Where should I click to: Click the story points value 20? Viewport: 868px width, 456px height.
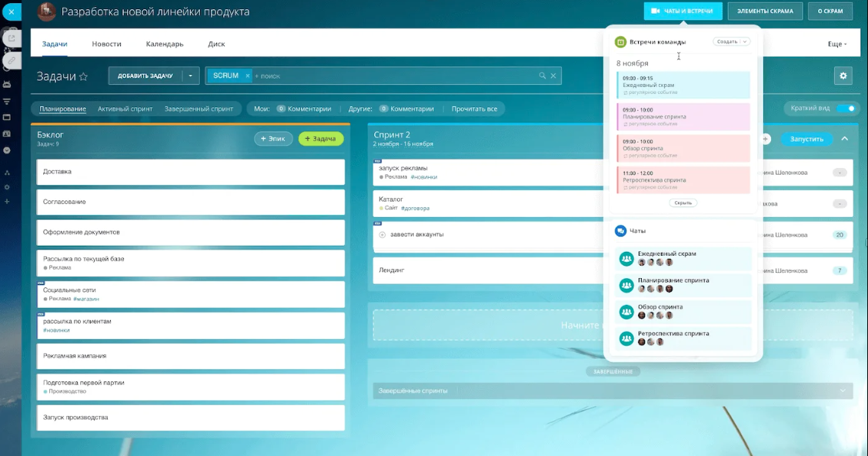click(x=840, y=235)
